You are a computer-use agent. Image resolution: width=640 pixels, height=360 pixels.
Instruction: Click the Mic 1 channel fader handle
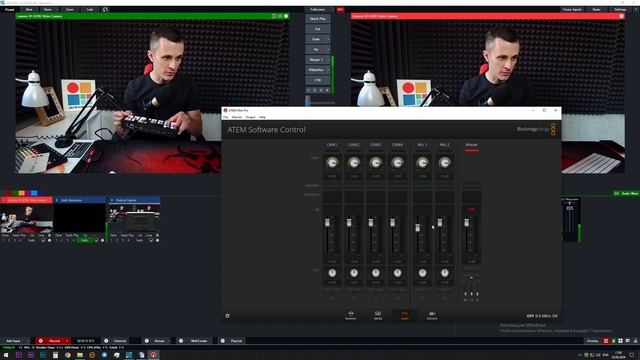(418, 228)
